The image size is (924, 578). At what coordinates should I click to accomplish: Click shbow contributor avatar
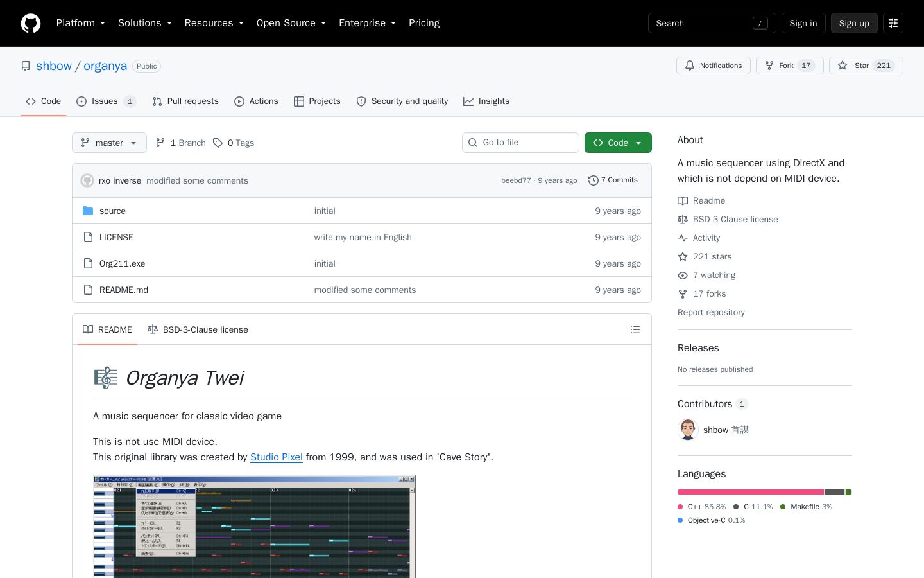688,430
